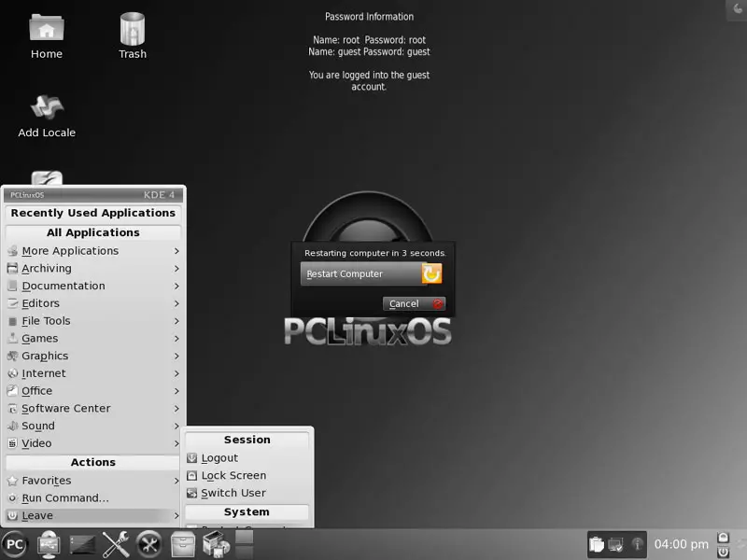The image size is (747, 560).
Task: Expand the More Applications submenu arrow
Action: [176, 251]
